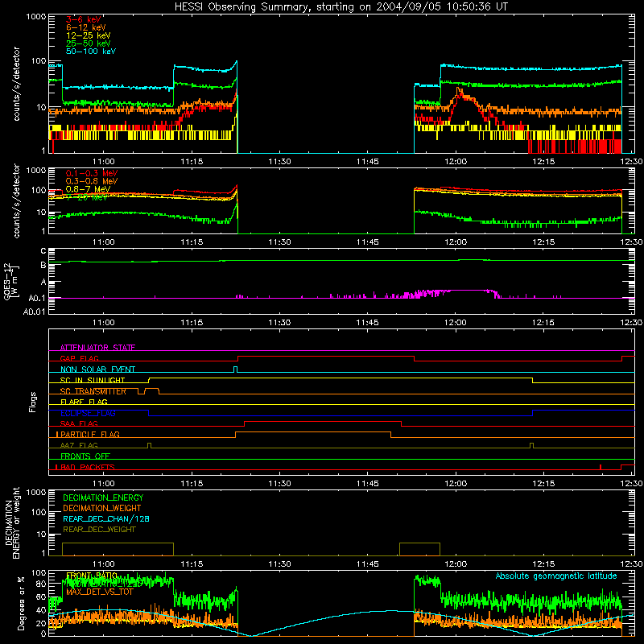Select the ECLIPSE_FLAG label

tap(88, 413)
